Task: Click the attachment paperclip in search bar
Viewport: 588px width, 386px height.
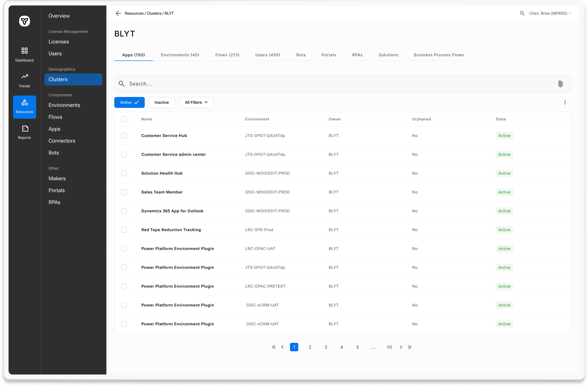Action: (x=560, y=84)
